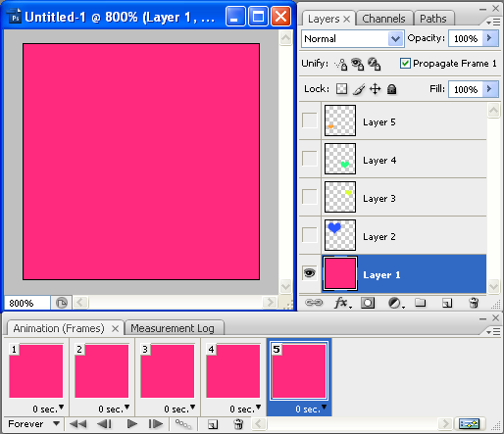This screenshot has height=434, width=504.
Task: Create new fill or adjustment layer
Action: [395, 303]
